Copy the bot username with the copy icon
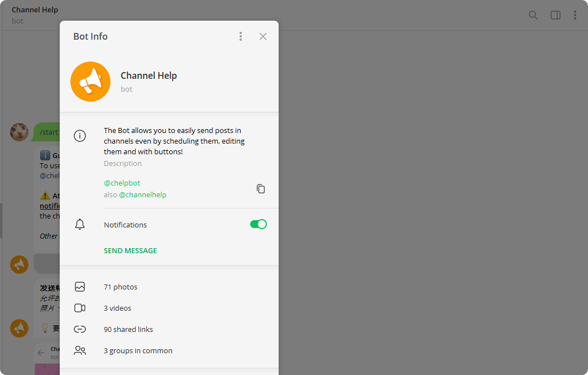 261,188
